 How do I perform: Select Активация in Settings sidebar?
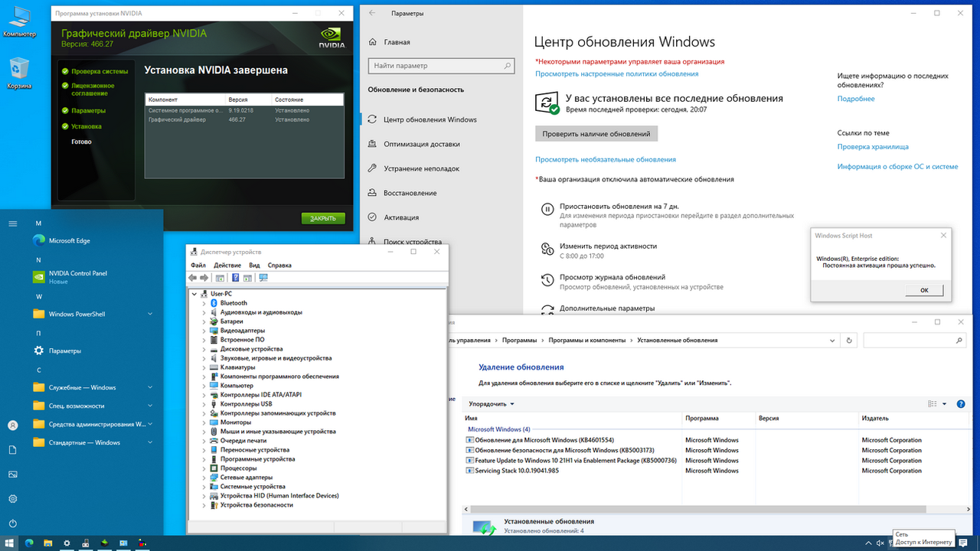tap(392, 217)
